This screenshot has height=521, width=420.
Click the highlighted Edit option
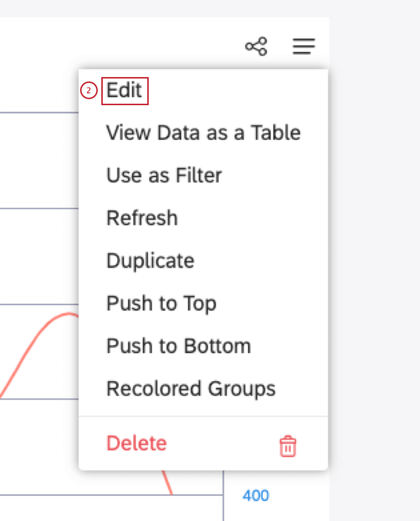coord(124,90)
